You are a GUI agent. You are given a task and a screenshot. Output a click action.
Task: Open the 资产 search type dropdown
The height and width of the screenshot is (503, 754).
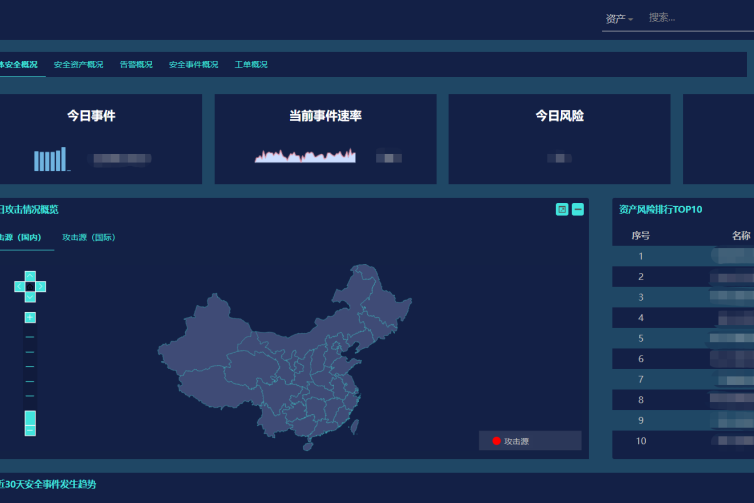pos(619,18)
